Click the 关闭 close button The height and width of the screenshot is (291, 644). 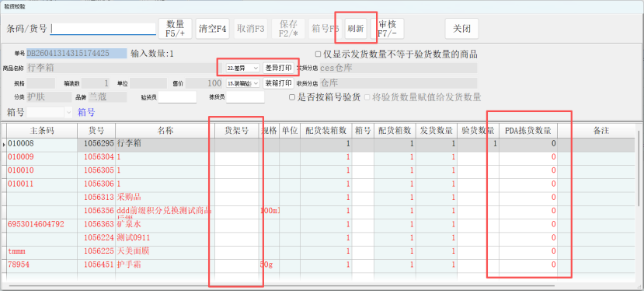461,29
